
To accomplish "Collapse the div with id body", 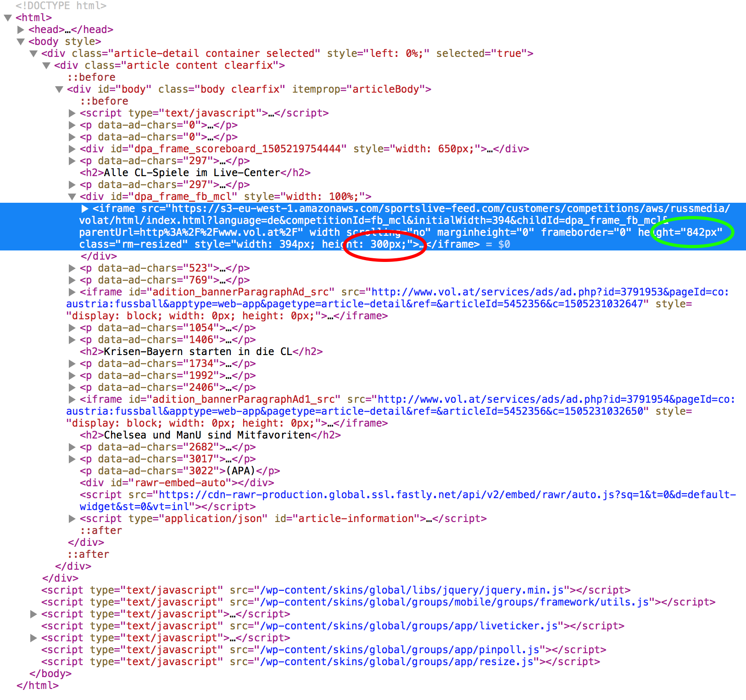I will tap(59, 89).
